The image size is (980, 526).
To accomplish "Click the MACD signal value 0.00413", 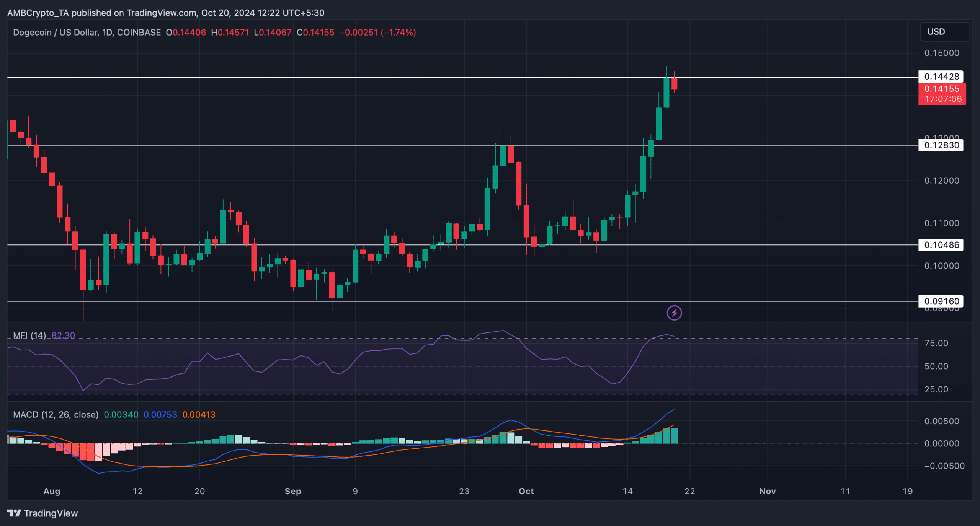I will tap(199, 415).
